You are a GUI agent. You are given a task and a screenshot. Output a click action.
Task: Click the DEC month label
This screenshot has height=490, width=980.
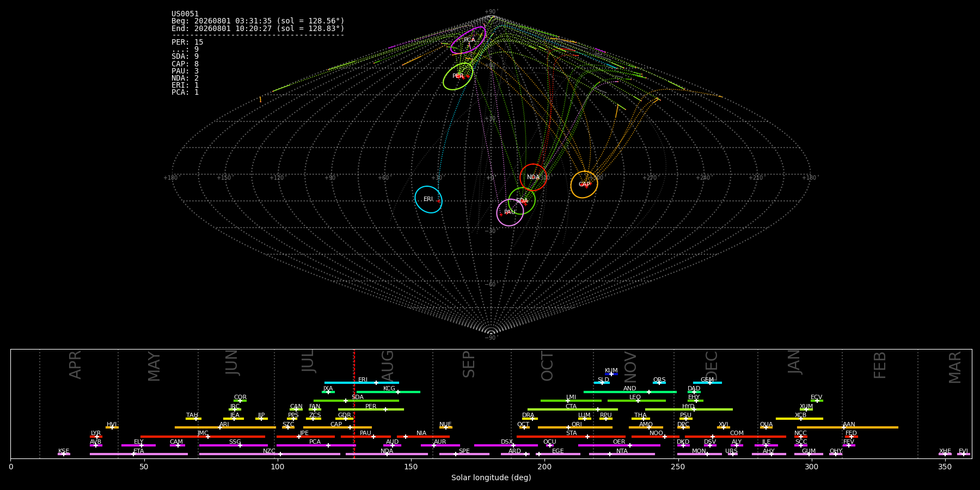tap(712, 366)
